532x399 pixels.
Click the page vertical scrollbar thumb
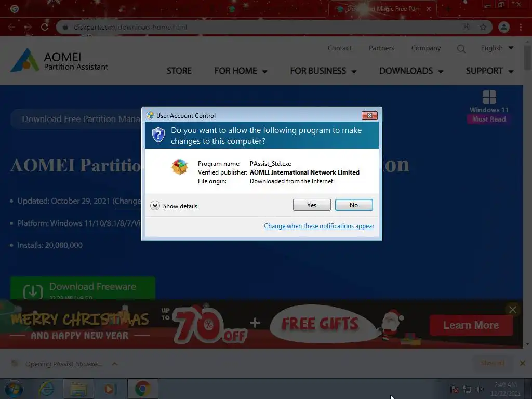527,57
